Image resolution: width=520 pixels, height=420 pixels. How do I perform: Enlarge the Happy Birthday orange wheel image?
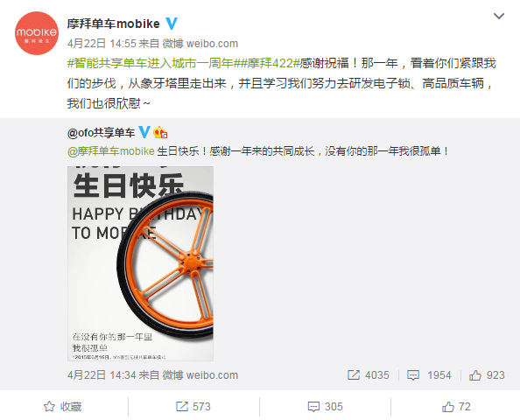(140, 263)
